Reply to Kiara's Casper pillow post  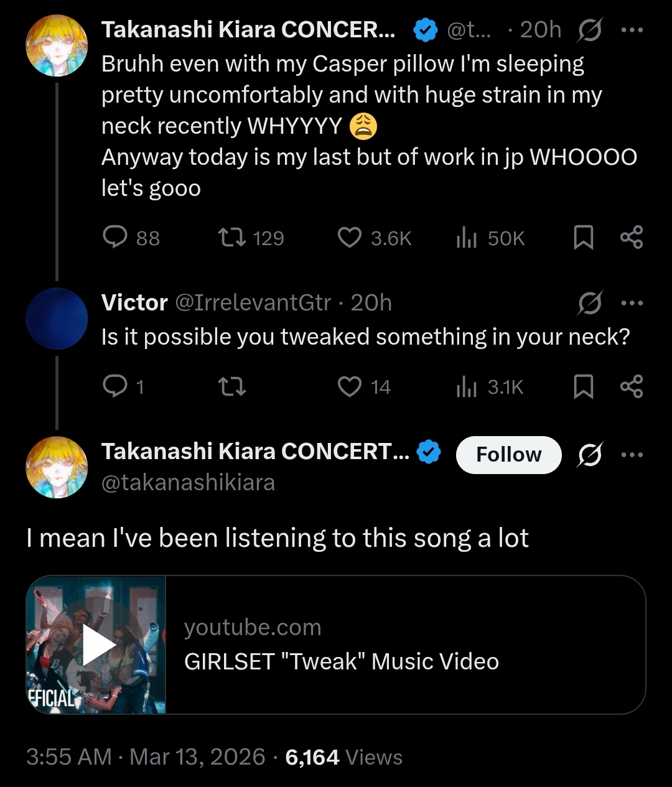(115, 237)
